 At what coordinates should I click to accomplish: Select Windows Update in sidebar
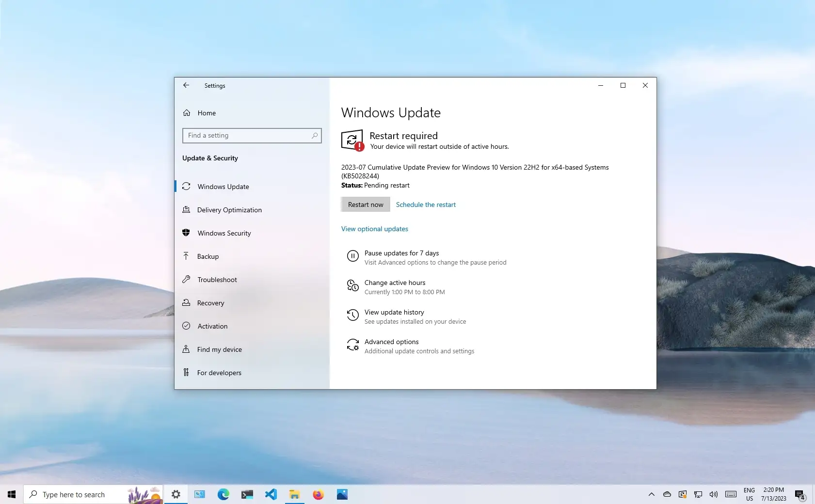coord(252,187)
